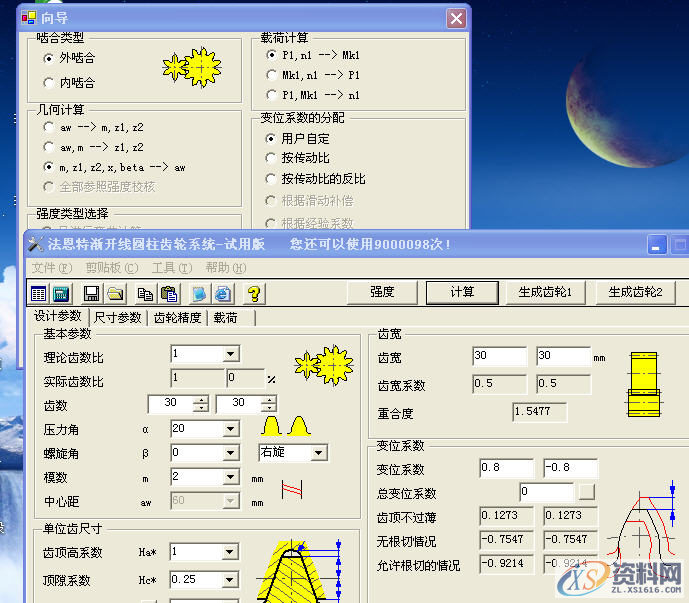Viewport: 689px width, 603px height.
Task: Click the gear pair image in 基本参数
Action: click(x=324, y=365)
